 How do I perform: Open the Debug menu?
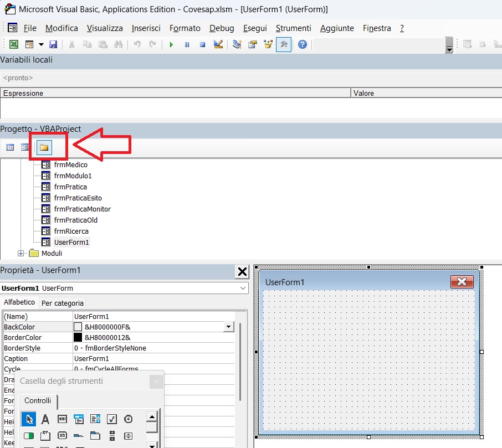coord(222,28)
